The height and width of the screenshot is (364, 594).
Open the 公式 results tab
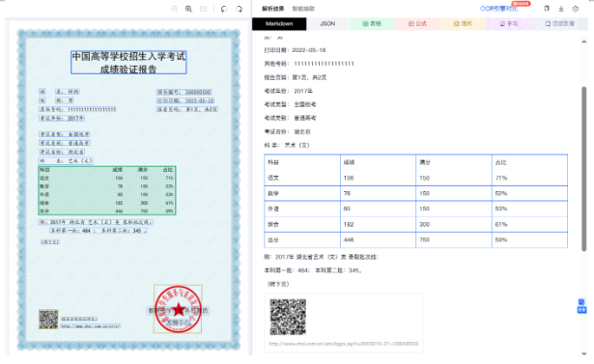pyautogui.click(x=417, y=23)
